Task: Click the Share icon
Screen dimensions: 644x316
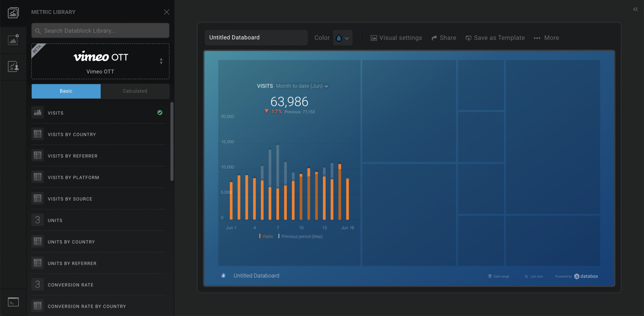Action: pos(435,37)
